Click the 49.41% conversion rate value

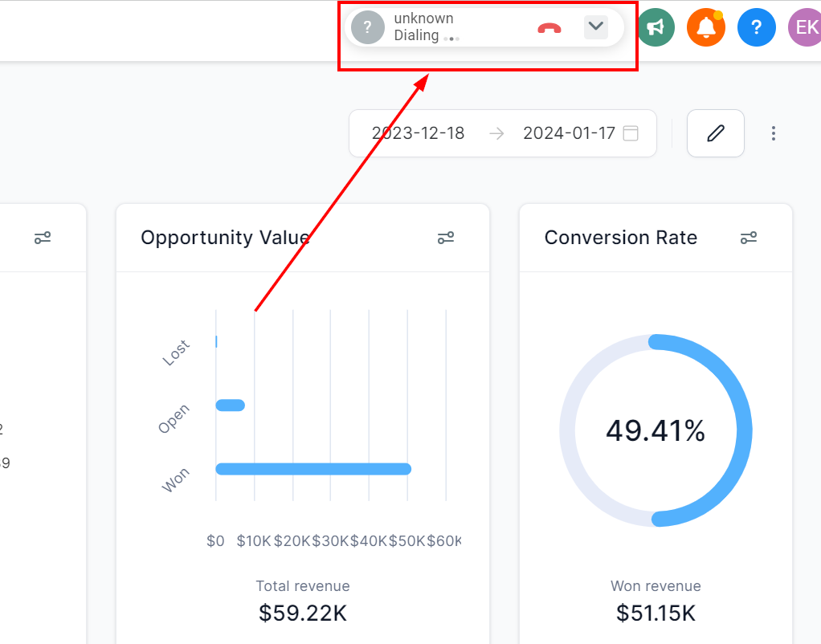pyautogui.click(x=656, y=431)
